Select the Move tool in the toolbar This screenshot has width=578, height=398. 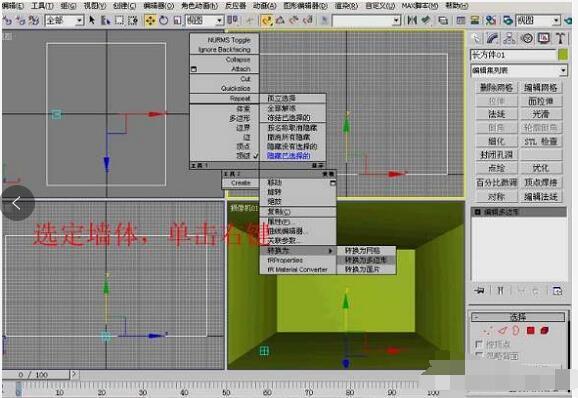[150, 20]
